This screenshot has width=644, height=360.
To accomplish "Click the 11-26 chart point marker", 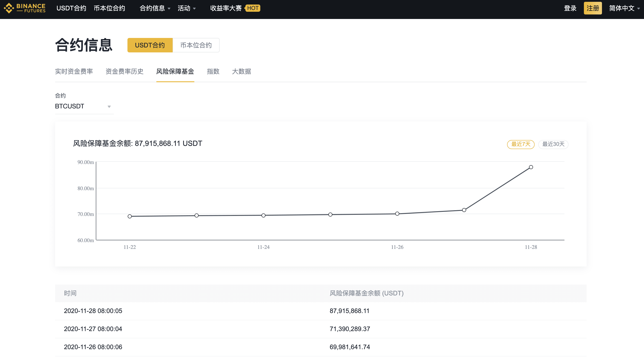I will pyautogui.click(x=397, y=214).
